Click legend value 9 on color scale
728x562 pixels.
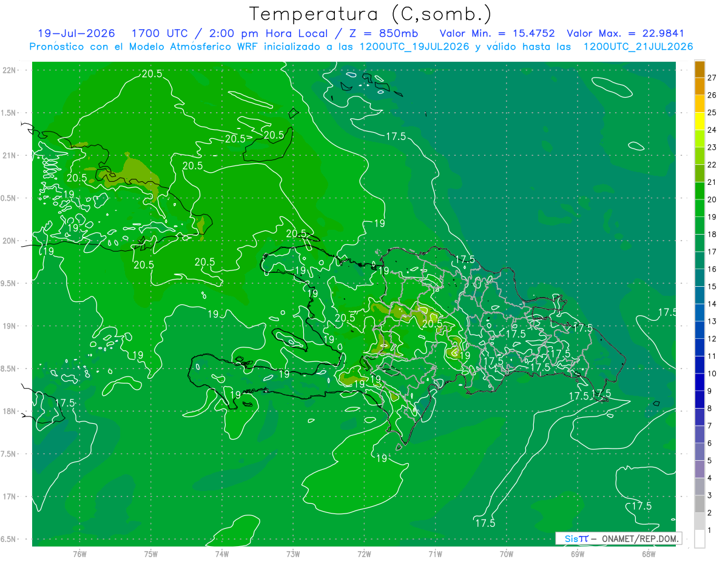709,391
